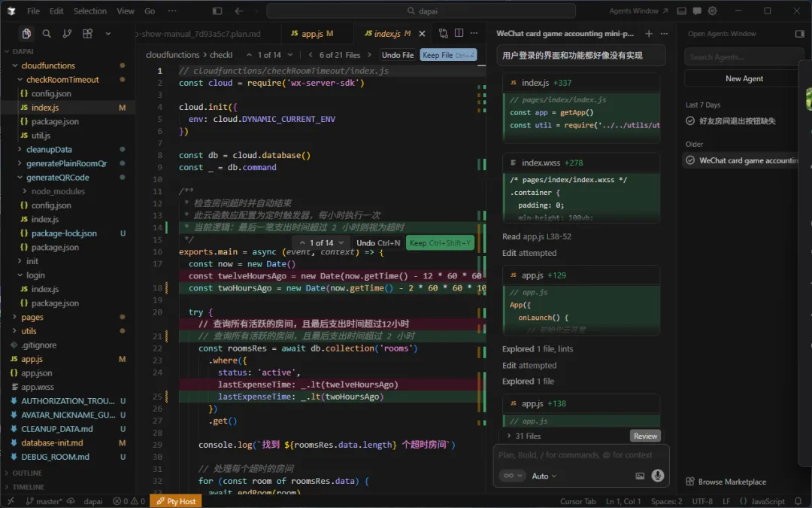
Task: Click the Keep File button
Action: point(448,55)
